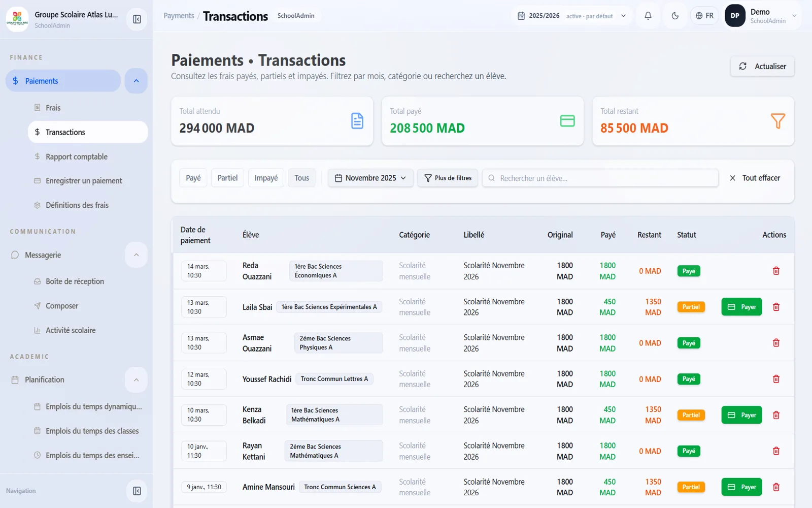The height and width of the screenshot is (508, 812).
Task: Delete Rayan Kettani's transaction
Action: [x=776, y=451]
